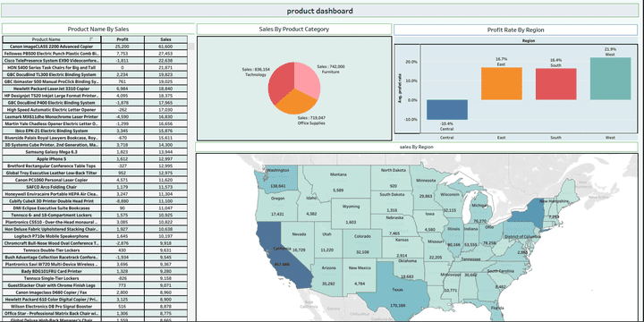Select 'GBC DocuBind TL300 Electric Binding System'
The height and width of the screenshot is (322, 644).
pyautogui.click(x=95, y=75)
